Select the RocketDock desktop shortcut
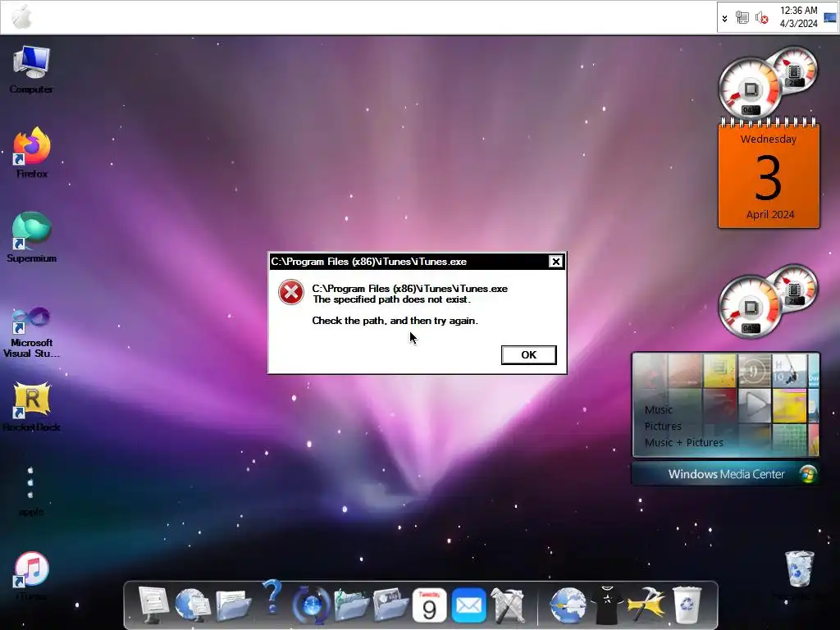The height and width of the screenshot is (630, 840). coord(31,406)
